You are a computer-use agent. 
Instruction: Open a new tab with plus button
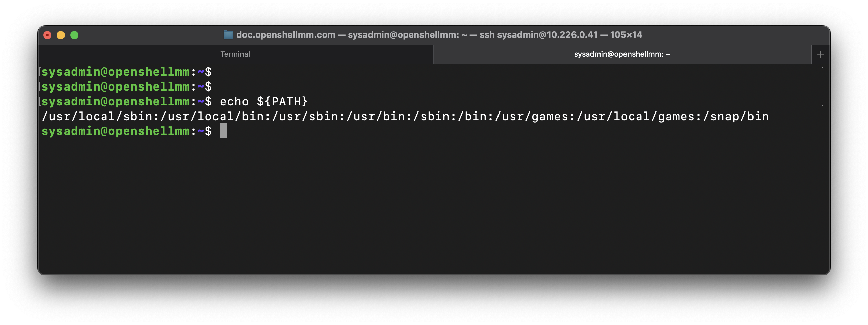820,54
